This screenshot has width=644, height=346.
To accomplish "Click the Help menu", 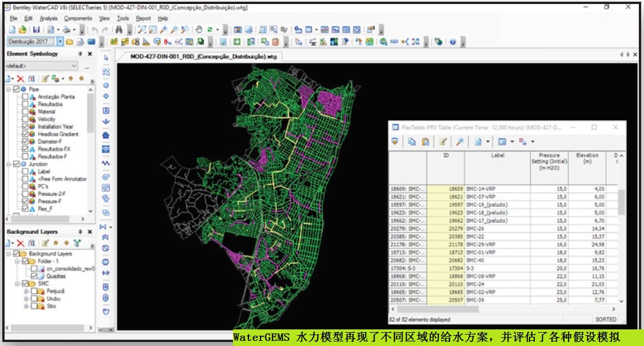I will [x=163, y=18].
